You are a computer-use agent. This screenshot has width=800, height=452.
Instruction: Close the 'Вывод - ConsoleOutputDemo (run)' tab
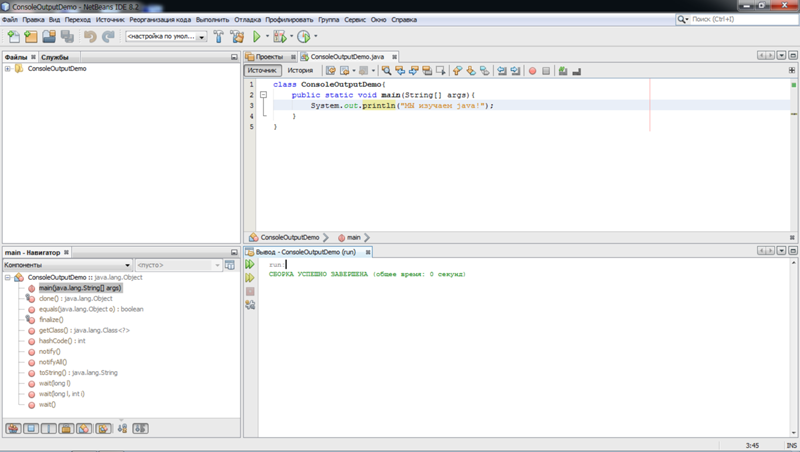coord(368,252)
